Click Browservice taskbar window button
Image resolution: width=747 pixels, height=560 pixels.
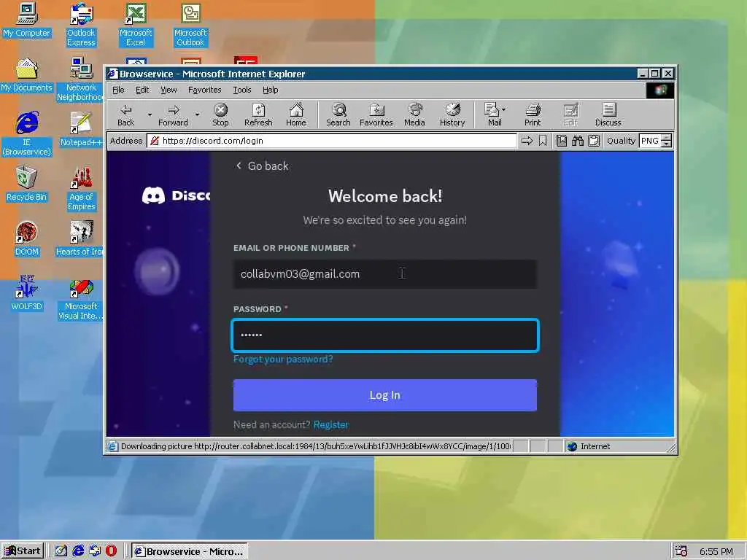190,551
